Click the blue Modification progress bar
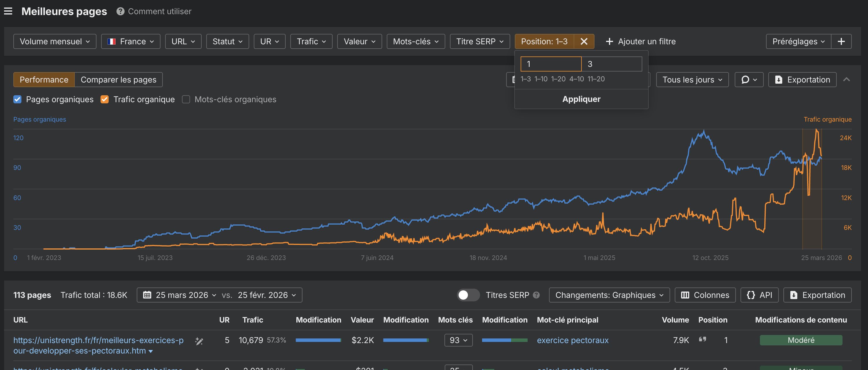Screen dimensions: 868x370 (318, 340)
